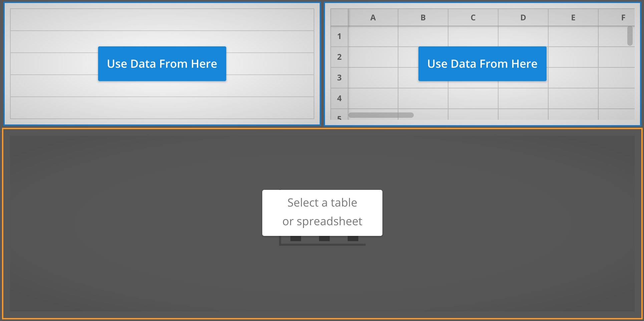Select row header 3
This screenshot has width=644, height=321.
pyautogui.click(x=339, y=78)
